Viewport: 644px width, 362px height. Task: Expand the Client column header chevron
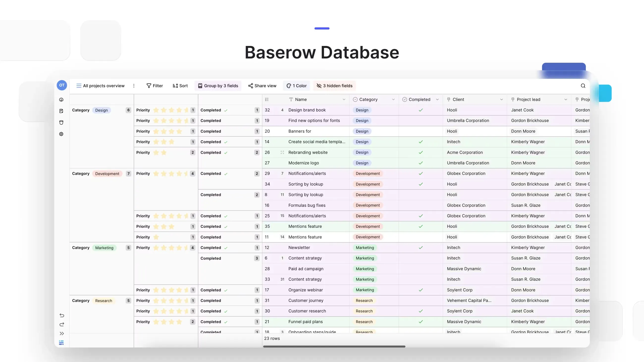click(502, 99)
